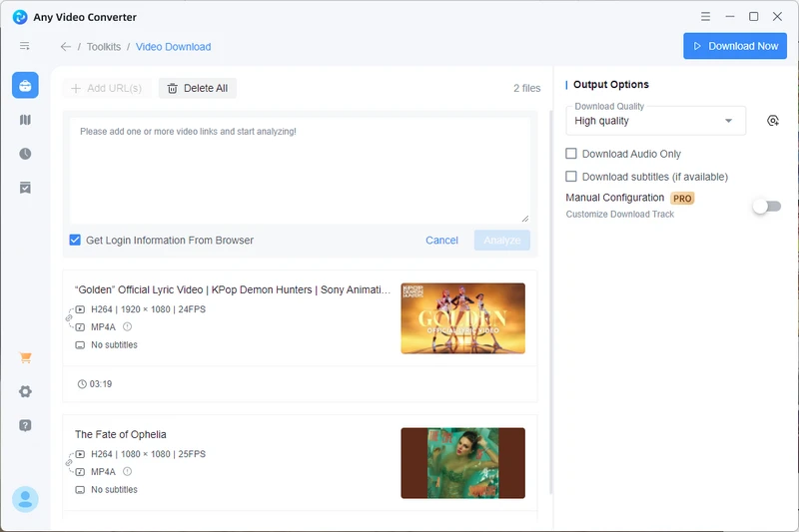This screenshot has width=799, height=532.
Task: Toggle the Manual Configuration switch
Action: click(767, 207)
